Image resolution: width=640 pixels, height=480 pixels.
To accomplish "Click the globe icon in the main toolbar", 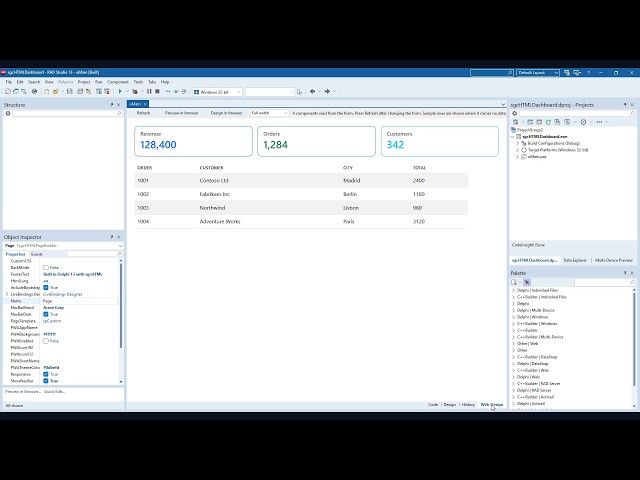I will point(34,91).
